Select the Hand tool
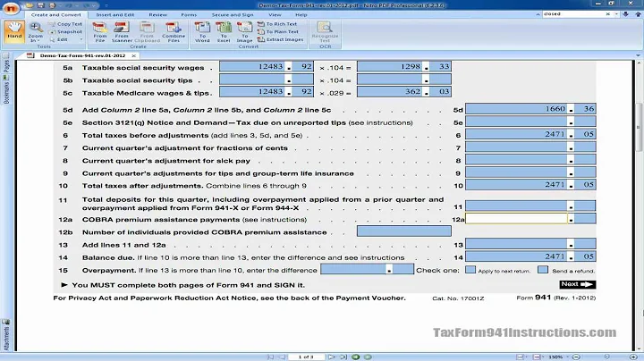 [x=14, y=31]
